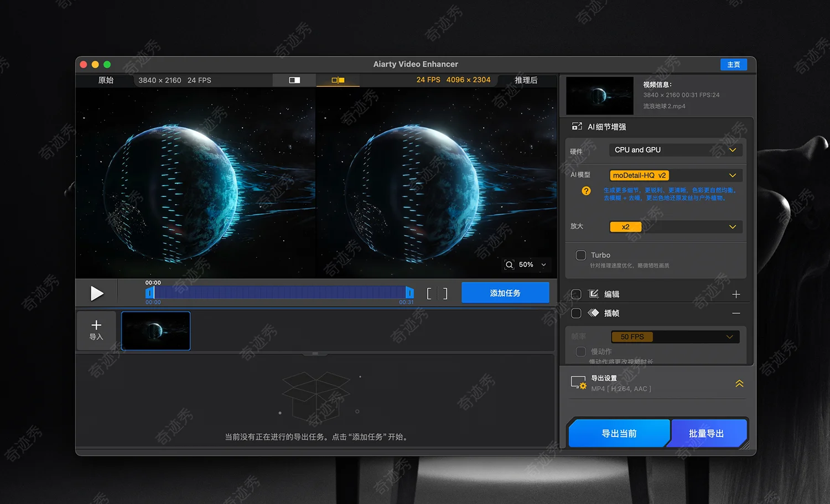Switch to the 原始 view tab

click(106, 80)
